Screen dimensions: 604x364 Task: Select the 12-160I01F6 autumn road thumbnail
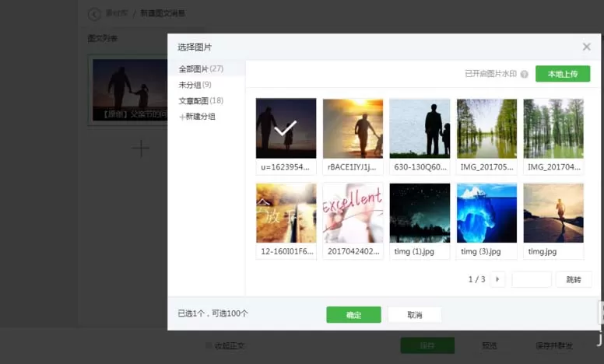[x=286, y=213]
